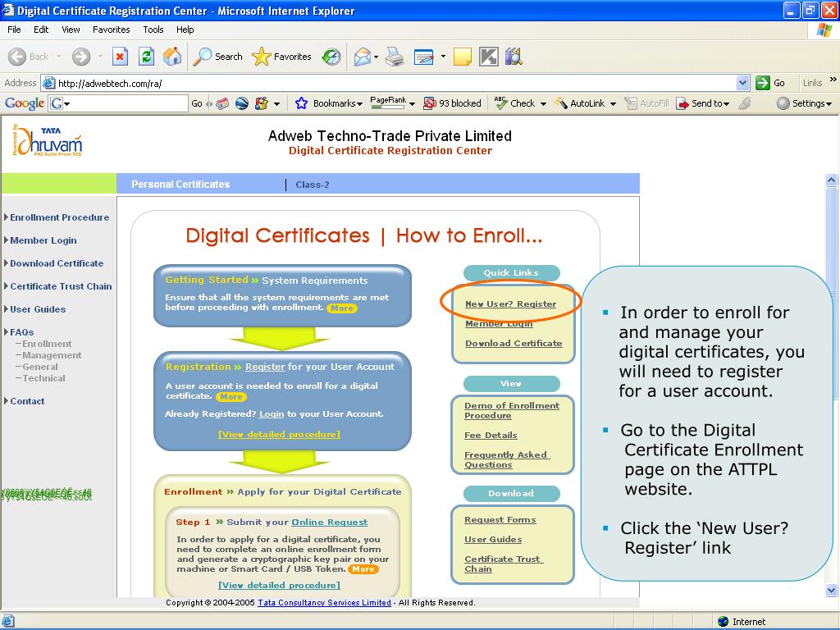840x630 pixels.
Task: Go to the Home page
Action: click(172, 57)
